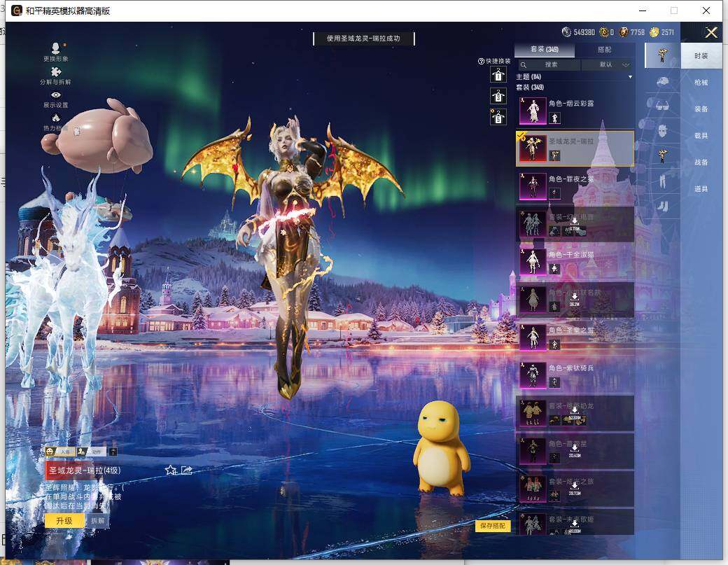The width and height of the screenshot is (728, 565).
Task: Select the glasses category icon
Action: [662, 106]
